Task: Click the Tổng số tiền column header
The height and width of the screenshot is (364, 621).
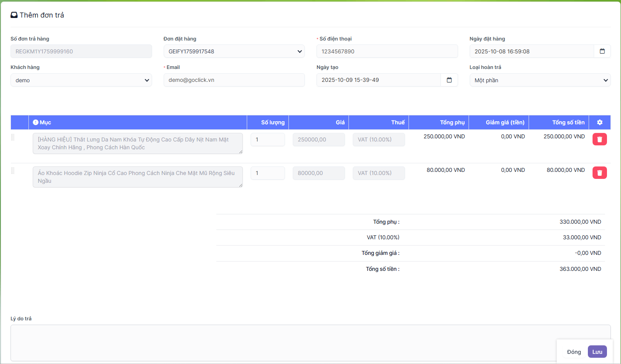Action: point(568,122)
